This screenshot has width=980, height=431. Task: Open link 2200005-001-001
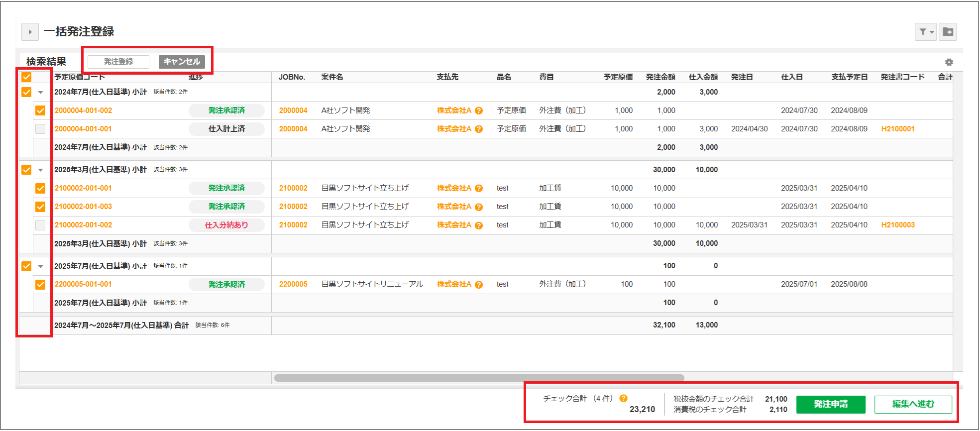pyautogui.click(x=83, y=284)
